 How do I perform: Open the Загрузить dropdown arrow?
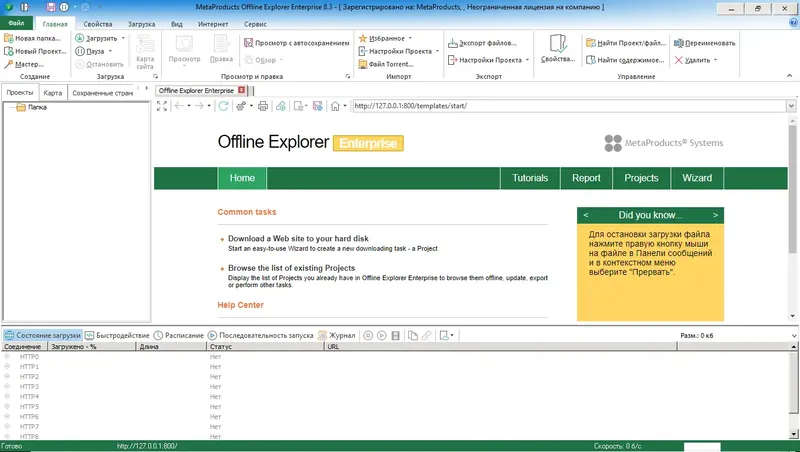[x=123, y=38]
